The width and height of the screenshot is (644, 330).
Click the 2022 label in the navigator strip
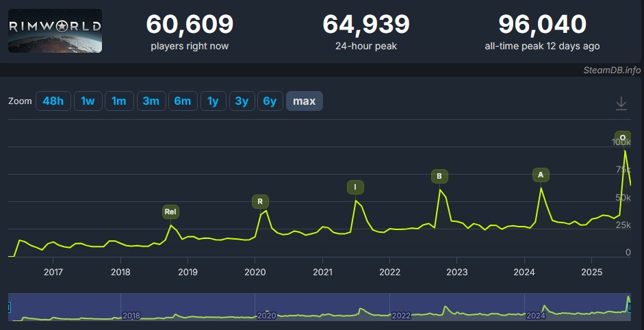401,316
